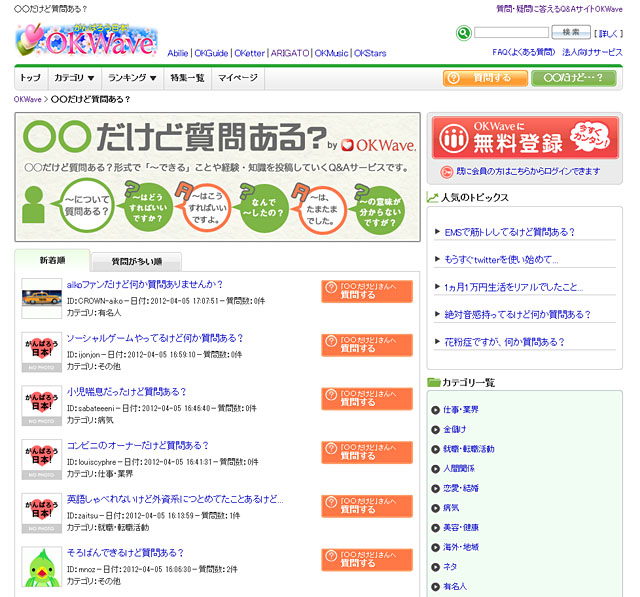Switch to the 新着順 tab
The width and height of the screenshot is (640, 597).
(x=52, y=260)
